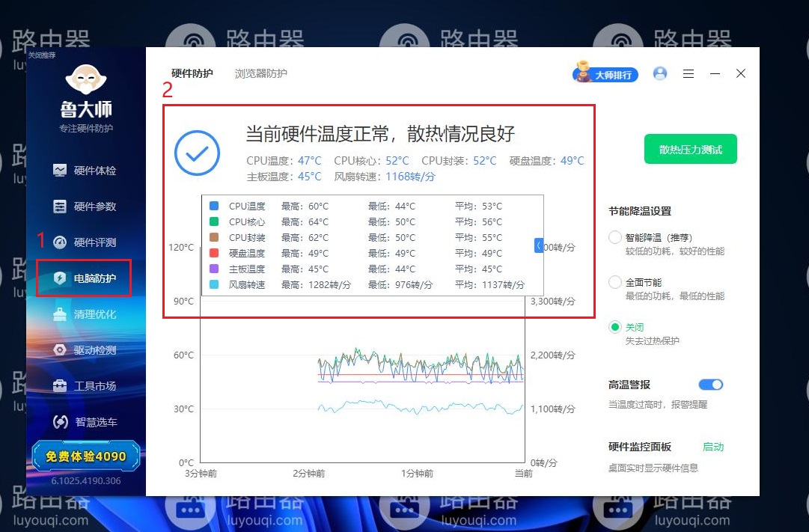Open 大师排行 ranking button
The height and width of the screenshot is (532, 809).
point(605,73)
